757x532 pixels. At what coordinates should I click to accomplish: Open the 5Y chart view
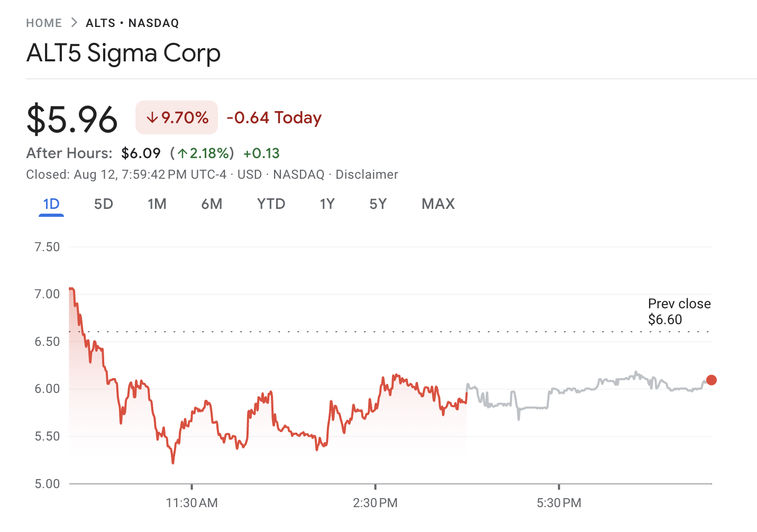point(378,204)
